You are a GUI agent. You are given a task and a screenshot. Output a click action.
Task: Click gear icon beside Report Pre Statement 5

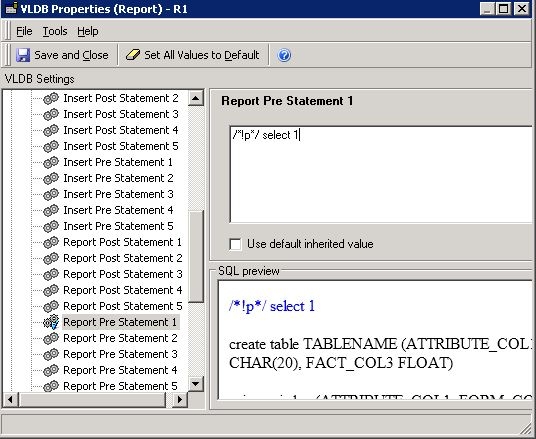(x=51, y=386)
